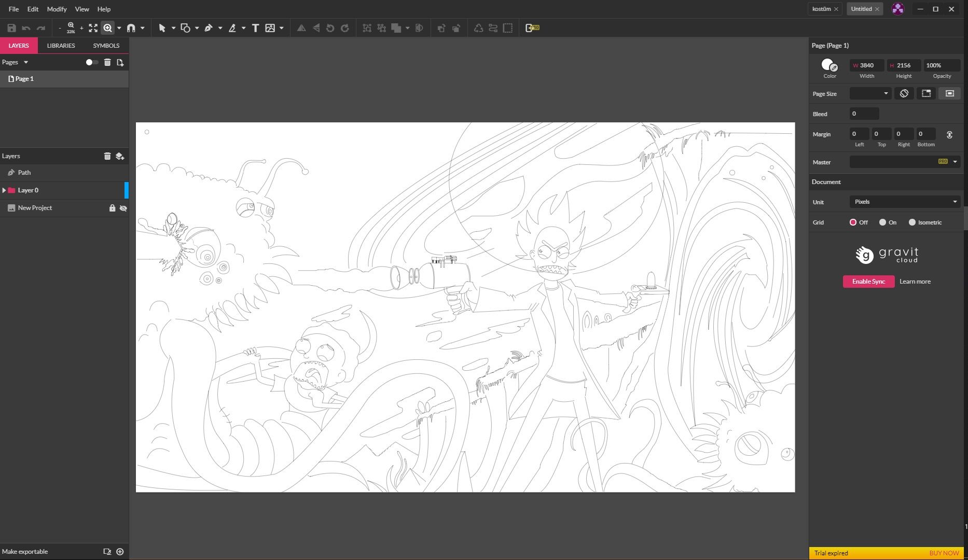Click the Rotate clockwise icon
The image size is (968, 560).
(344, 28)
